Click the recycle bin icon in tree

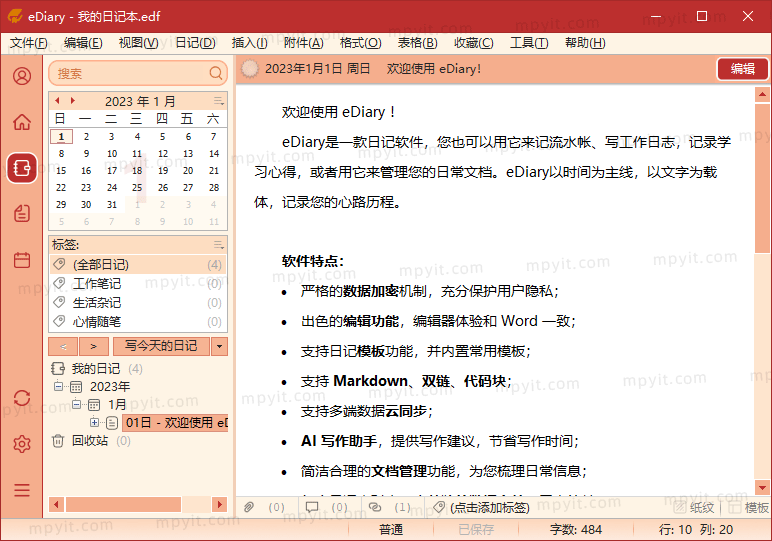coord(58,441)
